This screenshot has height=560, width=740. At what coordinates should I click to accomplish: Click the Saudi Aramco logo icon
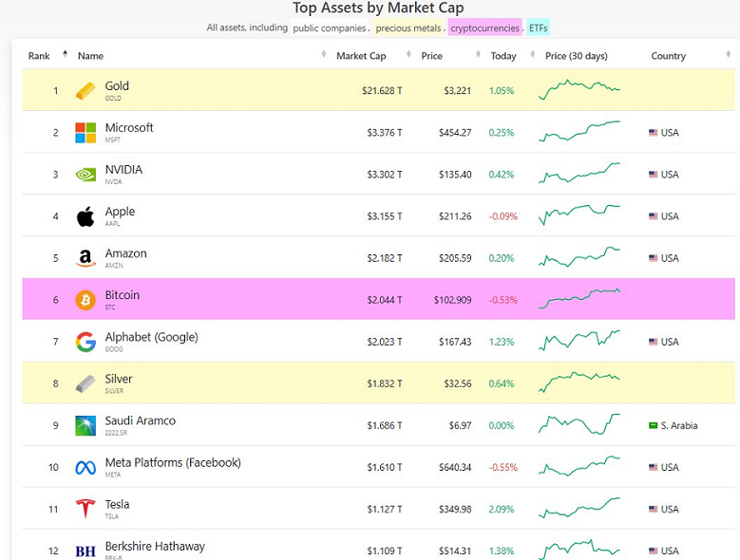85,425
